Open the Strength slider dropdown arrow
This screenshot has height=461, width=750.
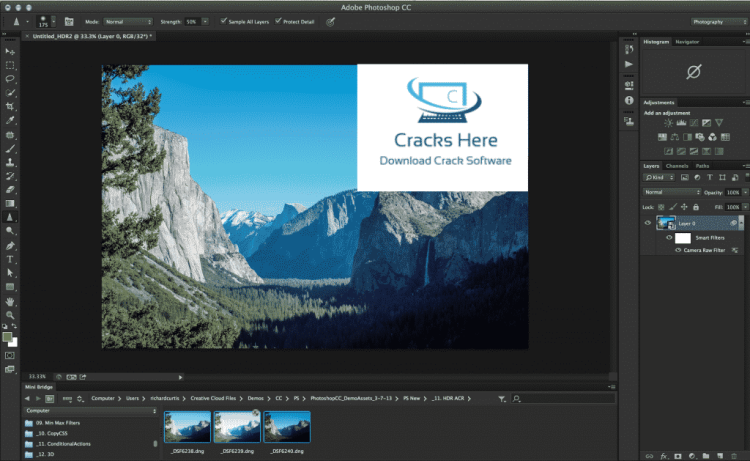click(205, 22)
